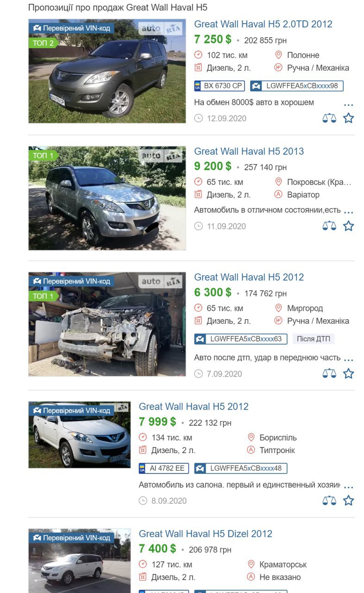Screen dimensions: 364x593
Task: Save the 6 300 $ Haval to favorites
Action: (x=349, y=373)
